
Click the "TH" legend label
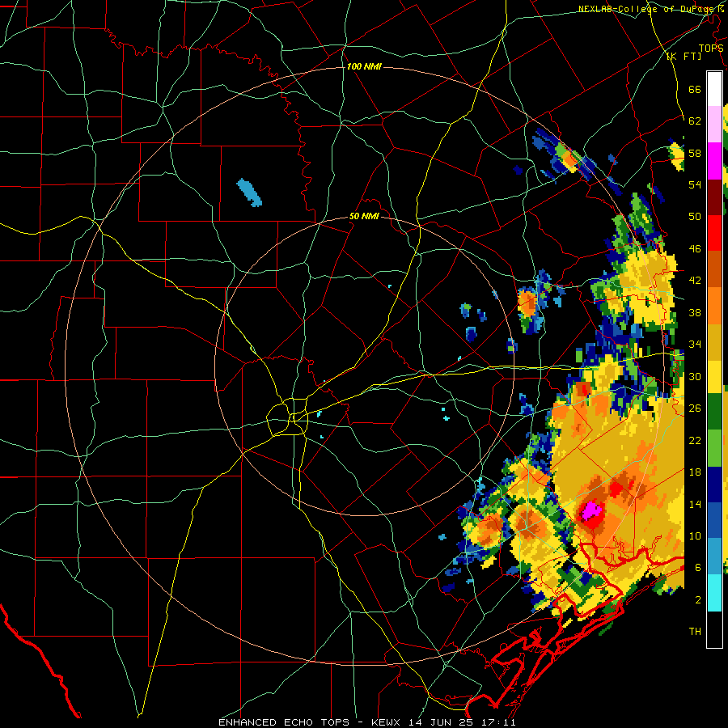point(695,632)
